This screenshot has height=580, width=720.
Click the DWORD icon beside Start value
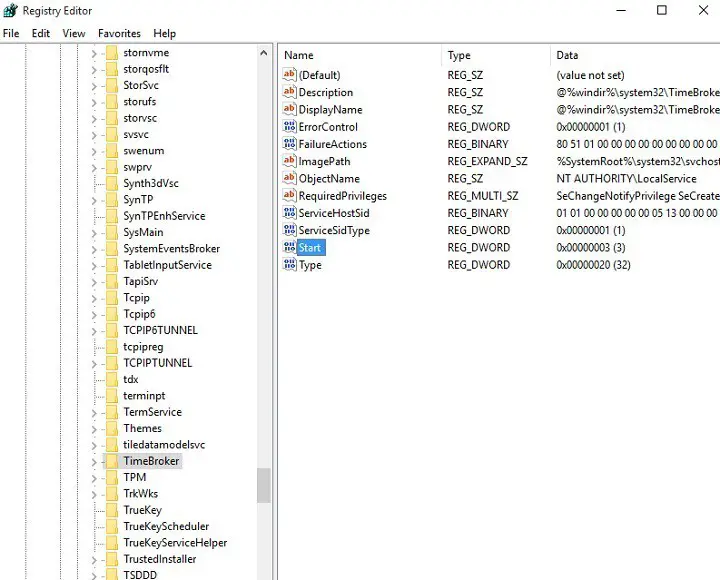point(289,247)
